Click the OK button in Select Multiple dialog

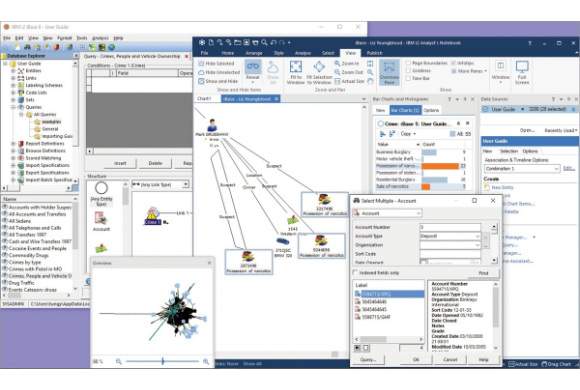pos(416,360)
